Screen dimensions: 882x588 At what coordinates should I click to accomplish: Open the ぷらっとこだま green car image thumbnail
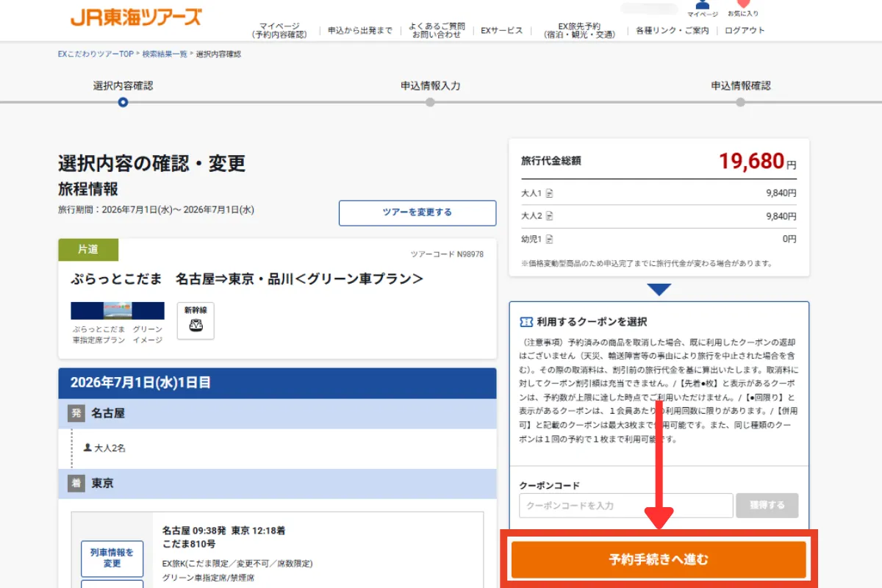(x=118, y=310)
